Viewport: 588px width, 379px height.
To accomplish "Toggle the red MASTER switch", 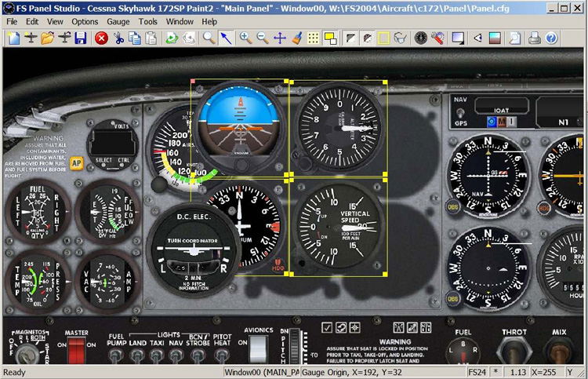I will point(76,351).
